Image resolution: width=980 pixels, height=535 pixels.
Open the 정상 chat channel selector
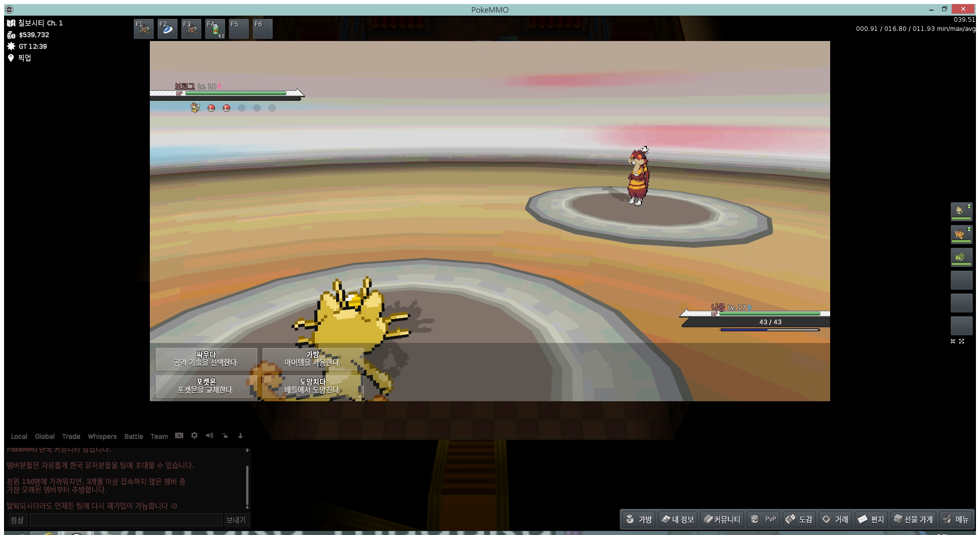(17, 520)
